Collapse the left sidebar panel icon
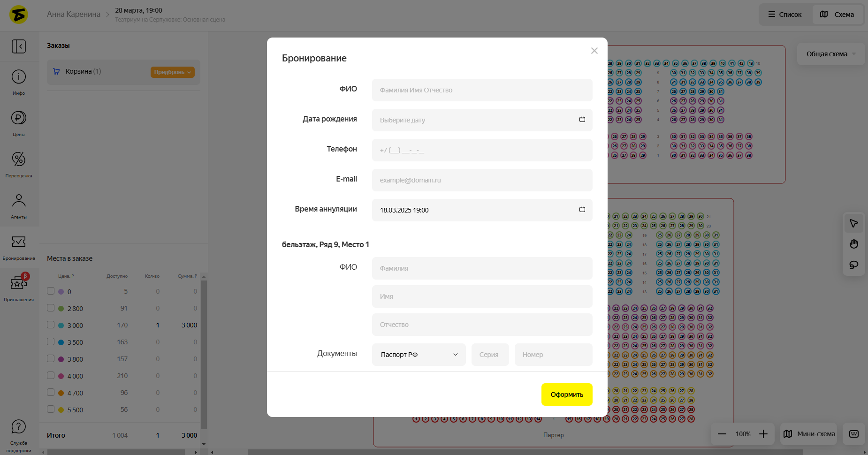The image size is (868, 455). pos(19,46)
